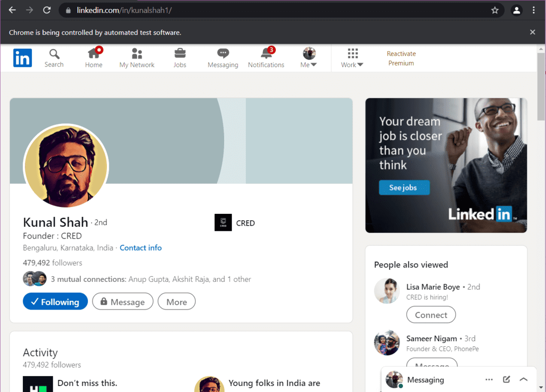Open the 'Don't miss this.' activity post
The height and width of the screenshot is (392, 546).
pyautogui.click(x=87, y=383)
